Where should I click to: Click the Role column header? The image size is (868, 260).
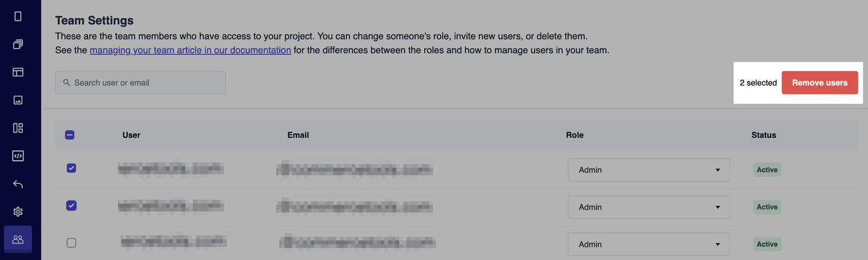click(x=574, y=135)
